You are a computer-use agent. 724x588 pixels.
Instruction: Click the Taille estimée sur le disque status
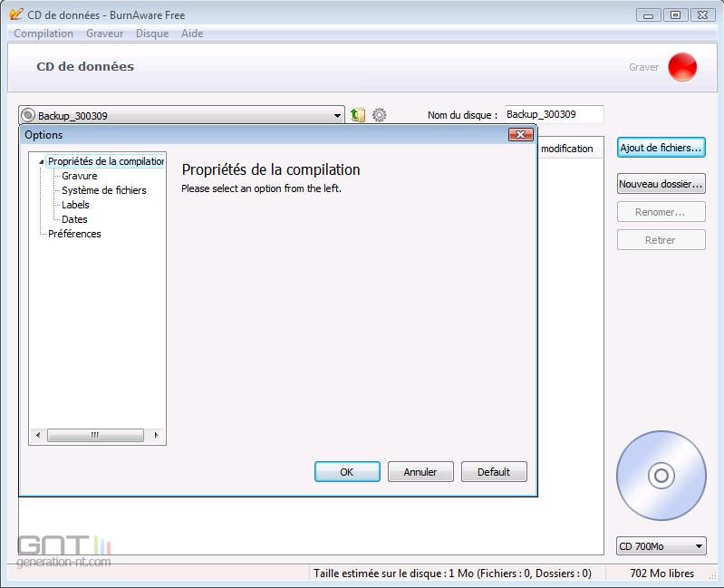452,574
